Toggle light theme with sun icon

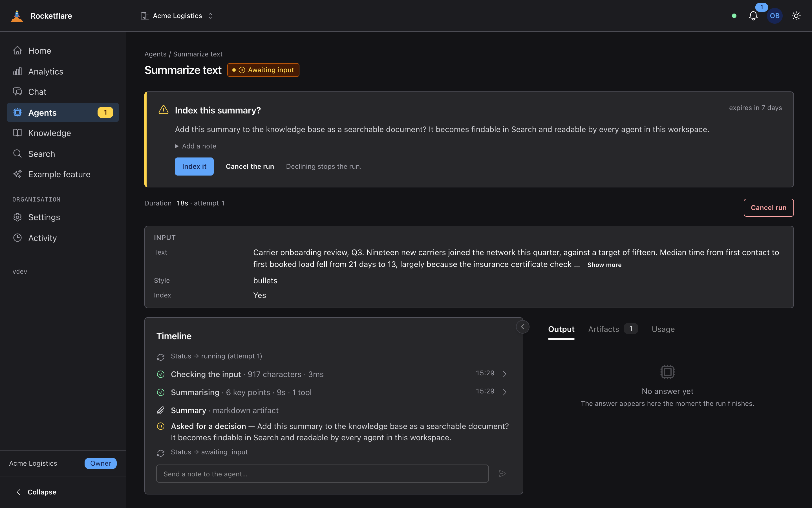pos(796,16)
